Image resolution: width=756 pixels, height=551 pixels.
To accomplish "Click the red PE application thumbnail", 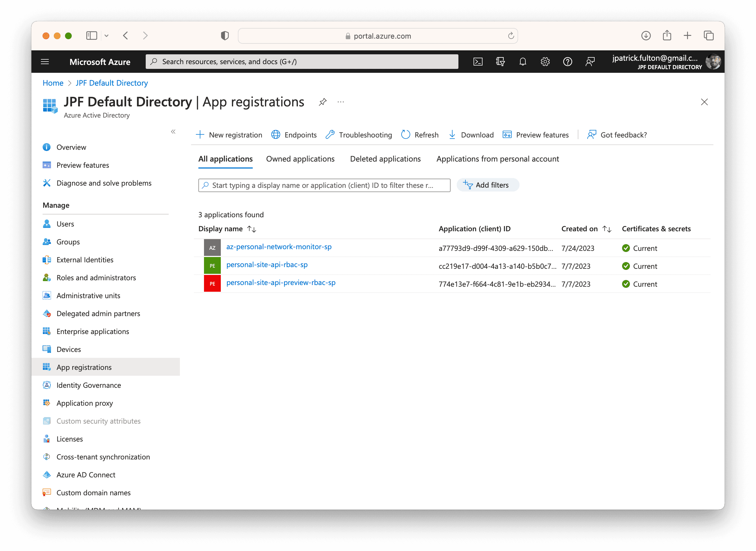I will tap(212, 284).
